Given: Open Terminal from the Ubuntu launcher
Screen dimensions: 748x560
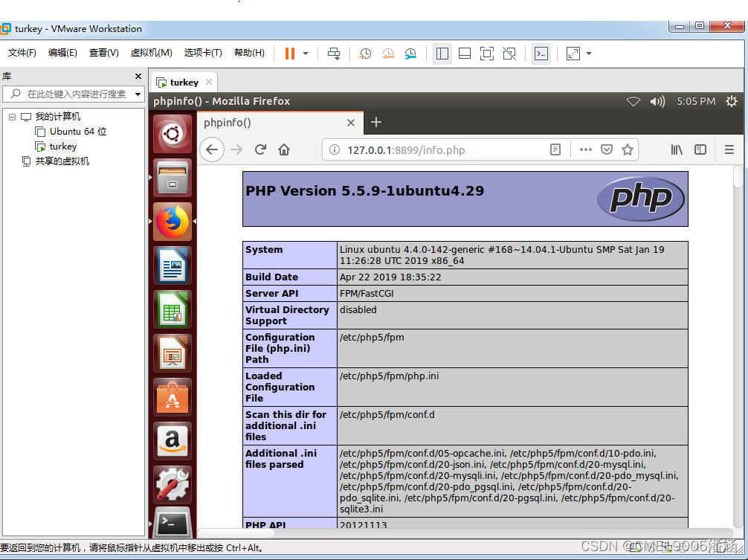Looking at the screenshot, I should [x=172, y=523].
